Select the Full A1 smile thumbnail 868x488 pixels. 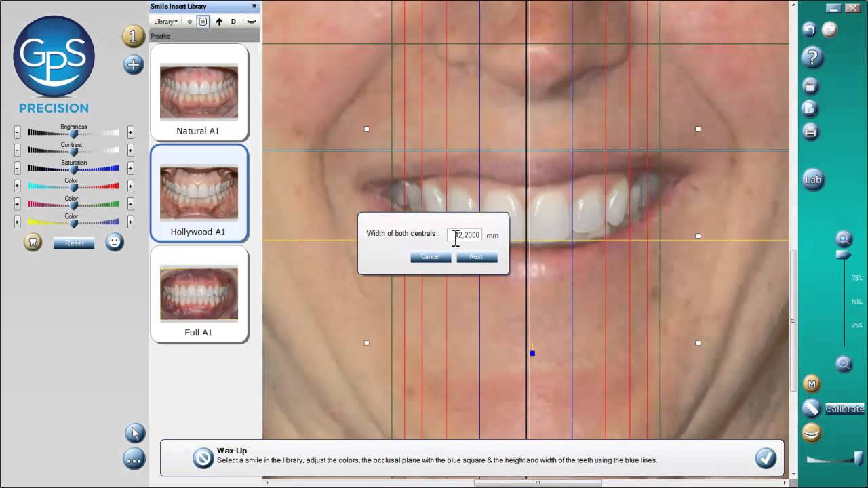click(x=199, y=294)
